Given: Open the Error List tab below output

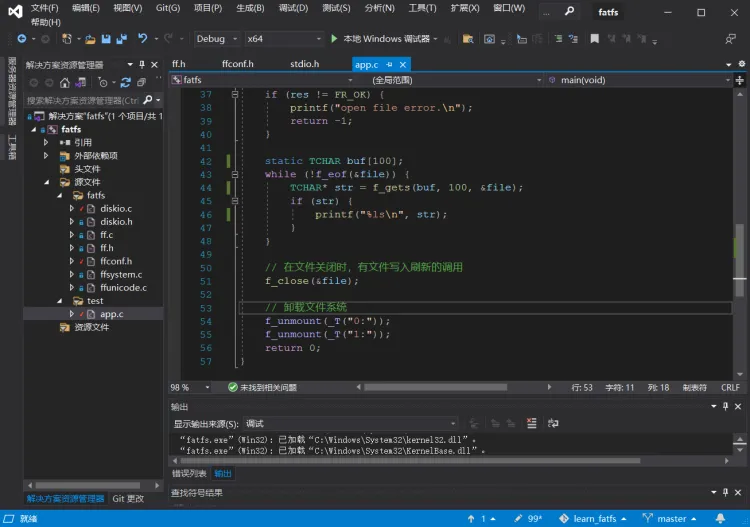Looking at the screenshot, I should [188, 473].
